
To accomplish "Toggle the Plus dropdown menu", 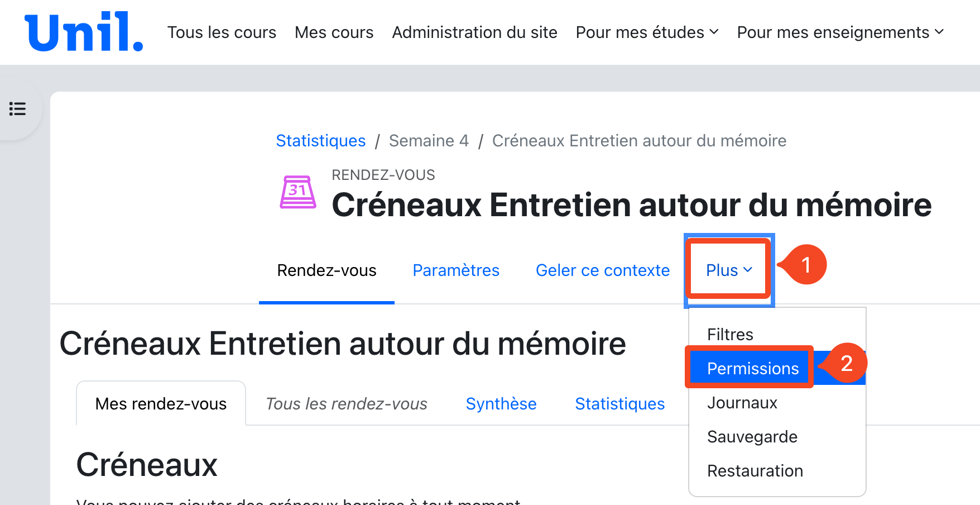I will pos(729,270).
